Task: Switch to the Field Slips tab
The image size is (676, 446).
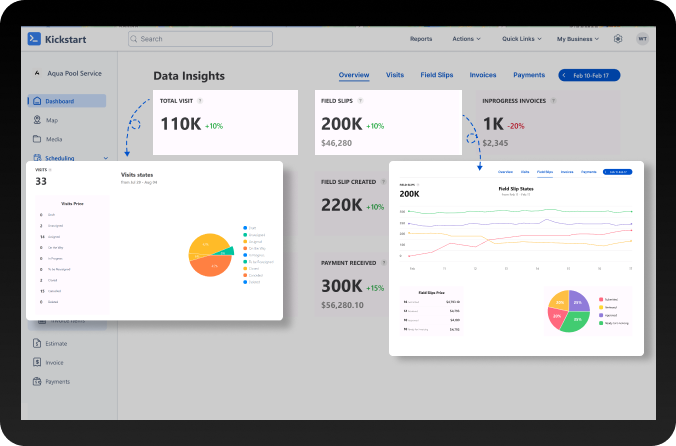Action: pyautogui.click(x=436, y=75)
